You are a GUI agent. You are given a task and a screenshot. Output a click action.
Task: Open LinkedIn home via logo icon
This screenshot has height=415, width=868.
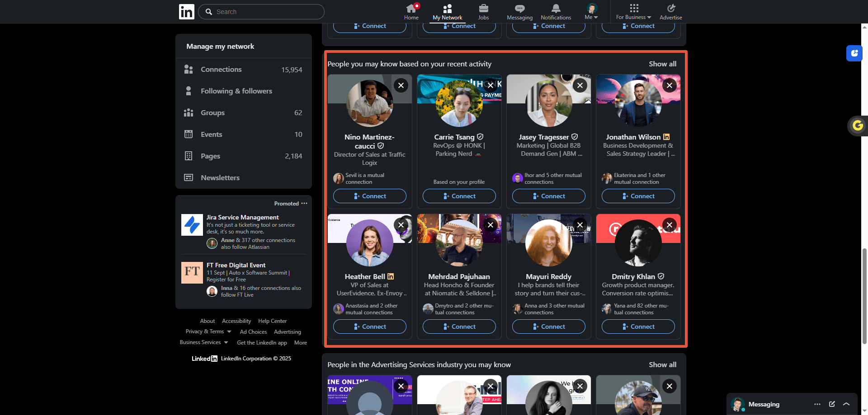point(187,12)
